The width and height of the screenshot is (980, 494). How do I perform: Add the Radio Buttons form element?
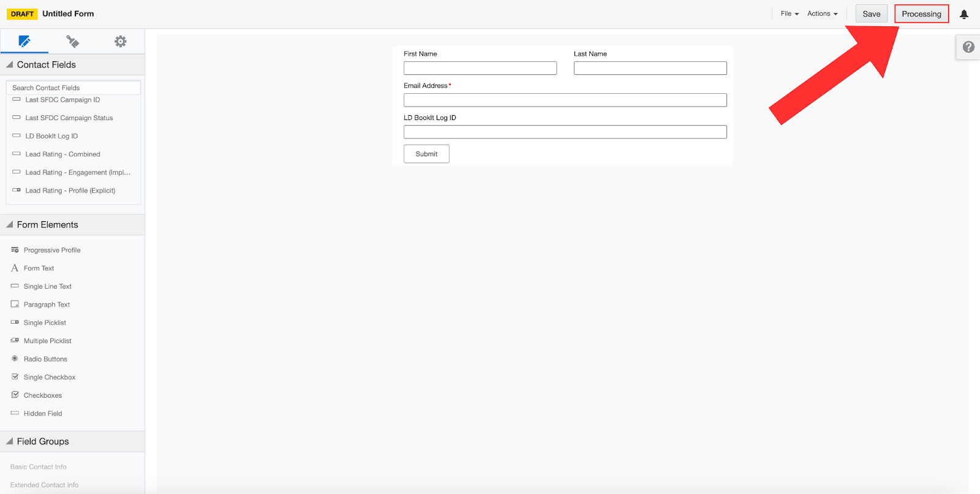point(45,359)
